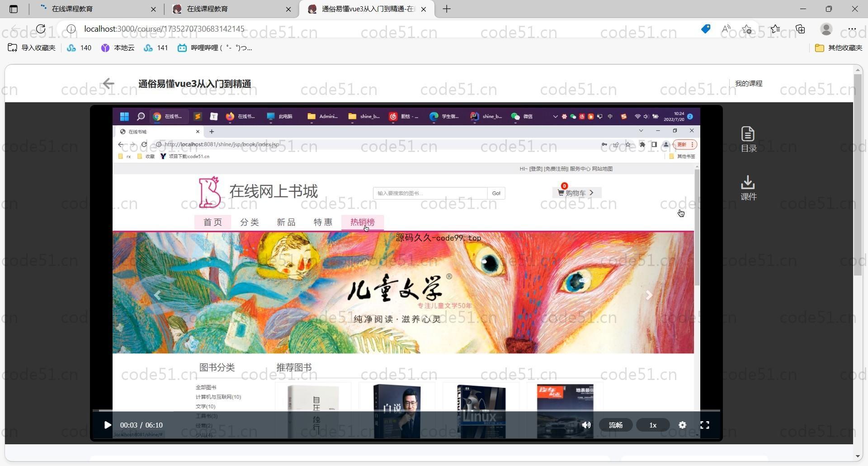Viewport: 868px width, 466px height.
Task: Open the 141 bookmark
Action: [156, 48]
